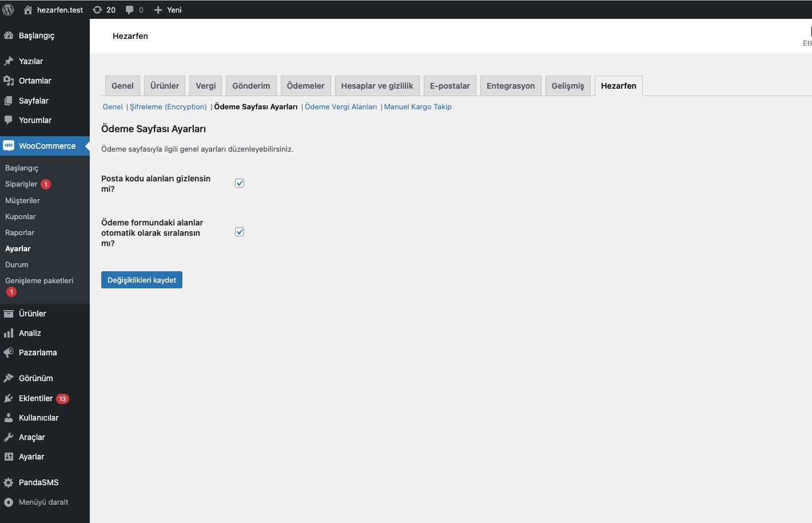Click the Başlangıç dashboard icon in sidebar
This screenshot has width=812, height=523.
(x=9, y=35)
